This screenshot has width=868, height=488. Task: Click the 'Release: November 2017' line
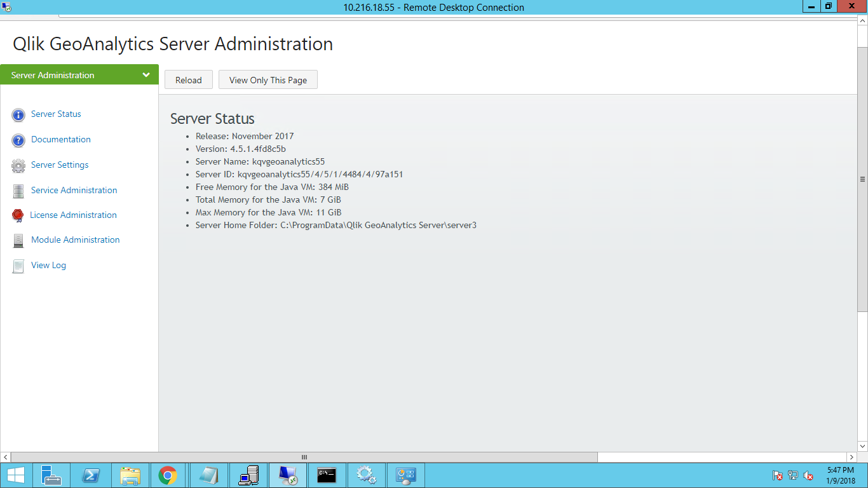(245, 136)
